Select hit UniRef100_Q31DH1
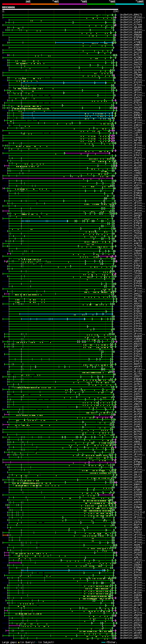The image size is (146, 644). tap(131, 70)
